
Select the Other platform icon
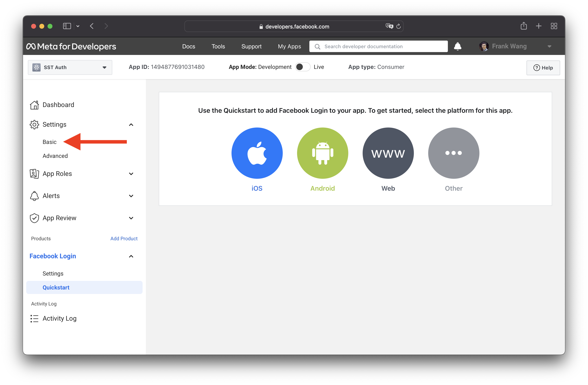pyautogui.click(x=454, y=153)
